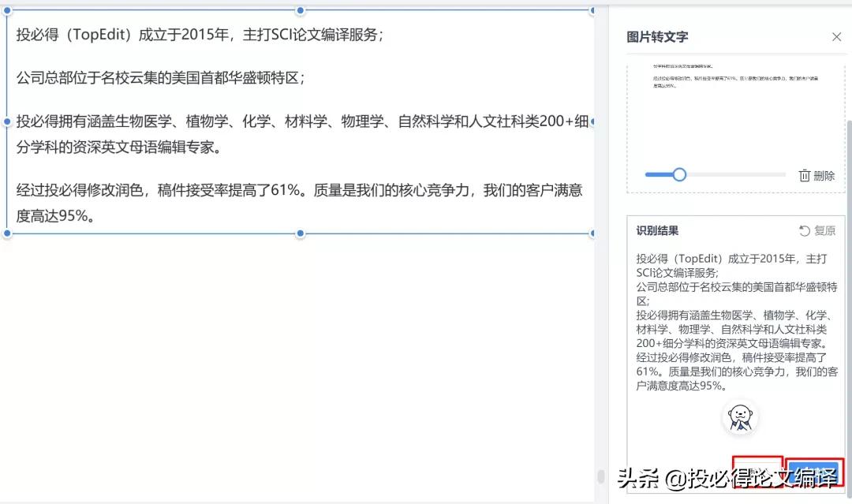The image size is (852, 504).
Task: Click the 识别结果 heading
Action: [x=657, y=231]
